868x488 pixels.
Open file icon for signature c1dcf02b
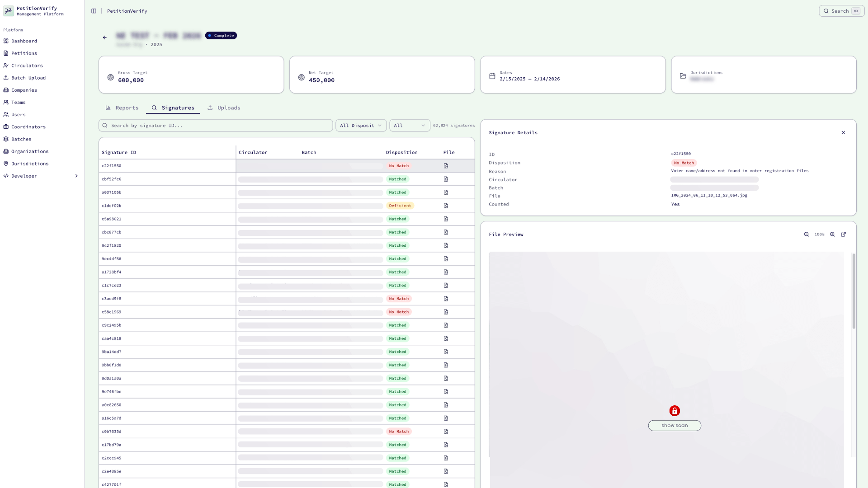click(x=446, y=206)
